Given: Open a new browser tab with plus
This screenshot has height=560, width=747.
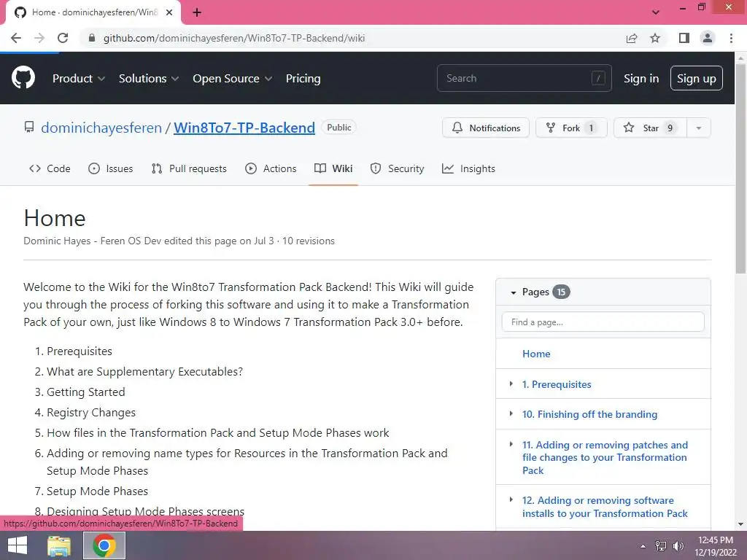Looking at the screenshot, I should click(x=197, y=12).
